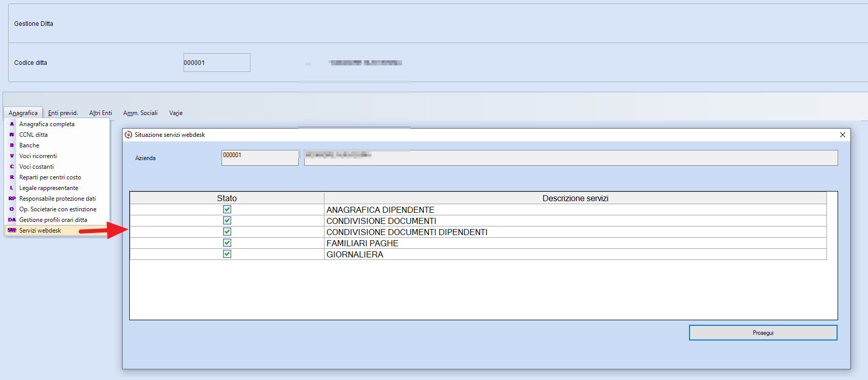Click the 'N' icon beside CCNL ditta
Image resolution: width=868 pixels, height=380 pixels.
click(x=12, y=135)
